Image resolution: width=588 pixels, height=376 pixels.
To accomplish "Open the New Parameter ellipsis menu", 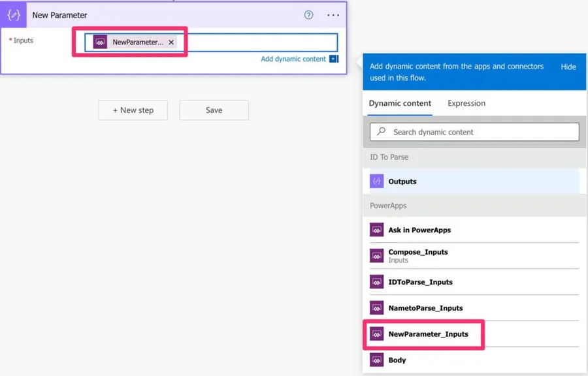I will coord(333,15).
